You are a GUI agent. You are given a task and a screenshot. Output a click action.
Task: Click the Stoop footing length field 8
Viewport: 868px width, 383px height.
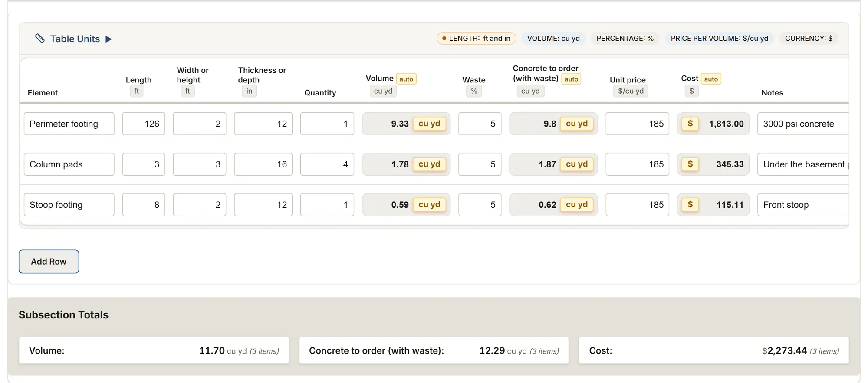pos(144,204)
